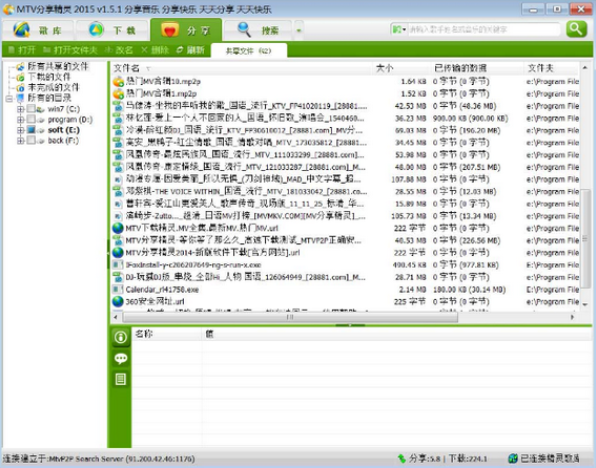Screen dimensions: 596x468
Task: Click icon of 热门MV合辑10.mp2p file
Action: click(118, 81)
